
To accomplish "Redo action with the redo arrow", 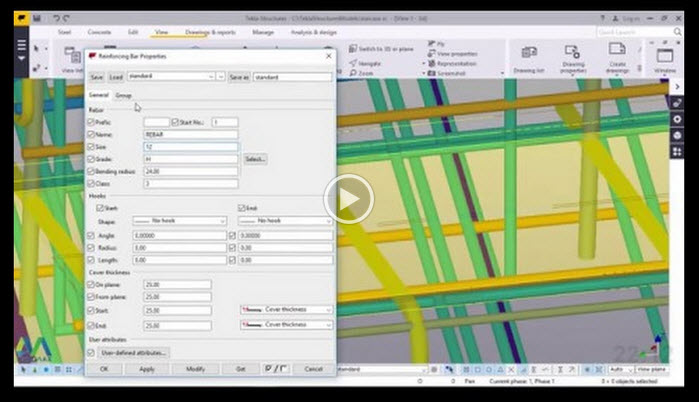I will (x=66, y=18).
